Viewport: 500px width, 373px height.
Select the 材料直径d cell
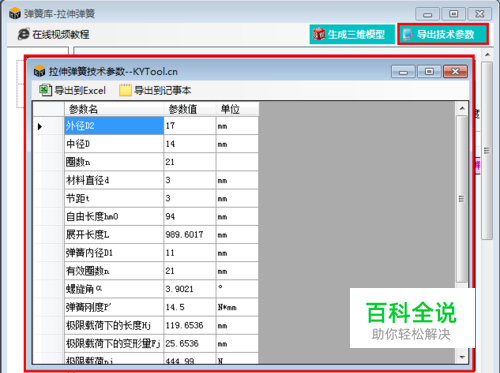click(x=114, y=180)
